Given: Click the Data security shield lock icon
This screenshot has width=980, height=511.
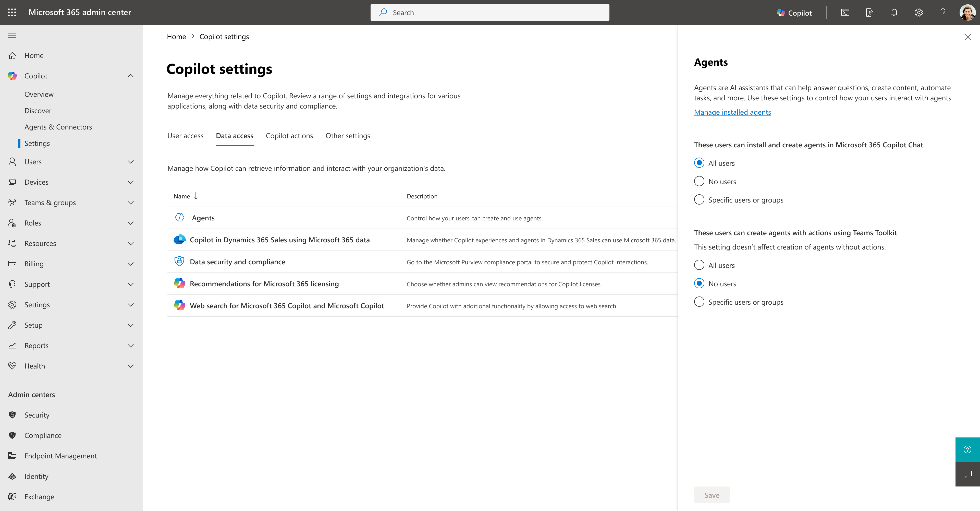Looking at the screenshot, I should [x=179, y=262].
